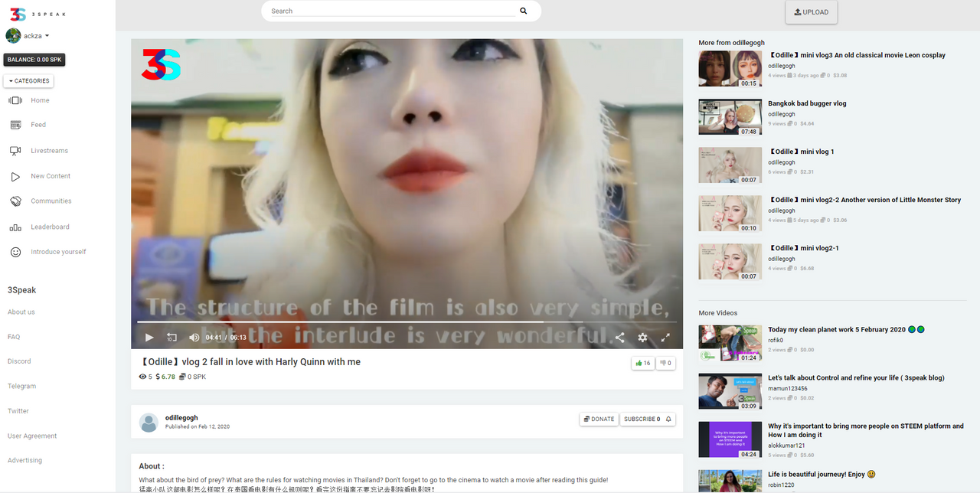Seek along the video progress bar
The image size is (980, 493).
(x=406, y=322)
